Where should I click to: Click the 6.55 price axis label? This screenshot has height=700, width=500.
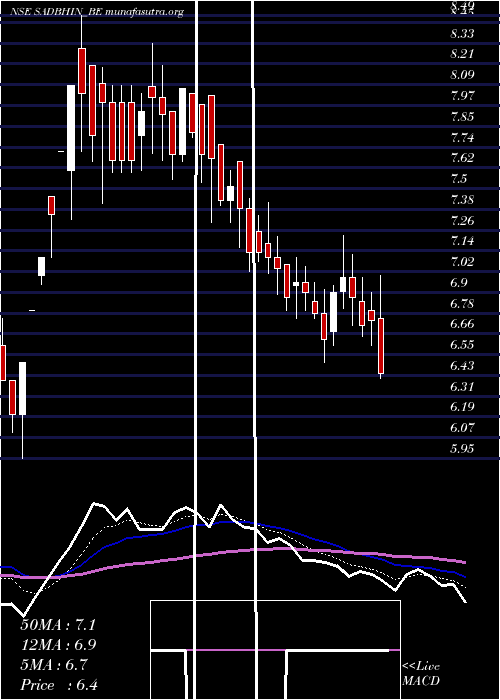coord(462,345)
